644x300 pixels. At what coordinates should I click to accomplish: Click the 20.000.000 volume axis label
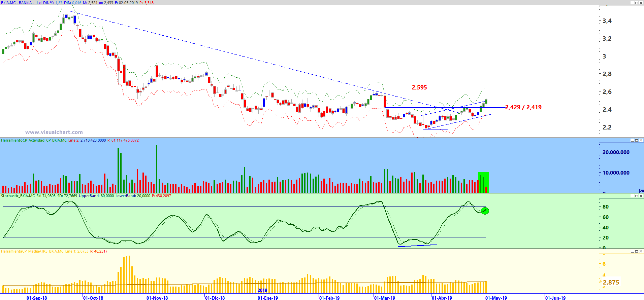[x=616, y=152]
